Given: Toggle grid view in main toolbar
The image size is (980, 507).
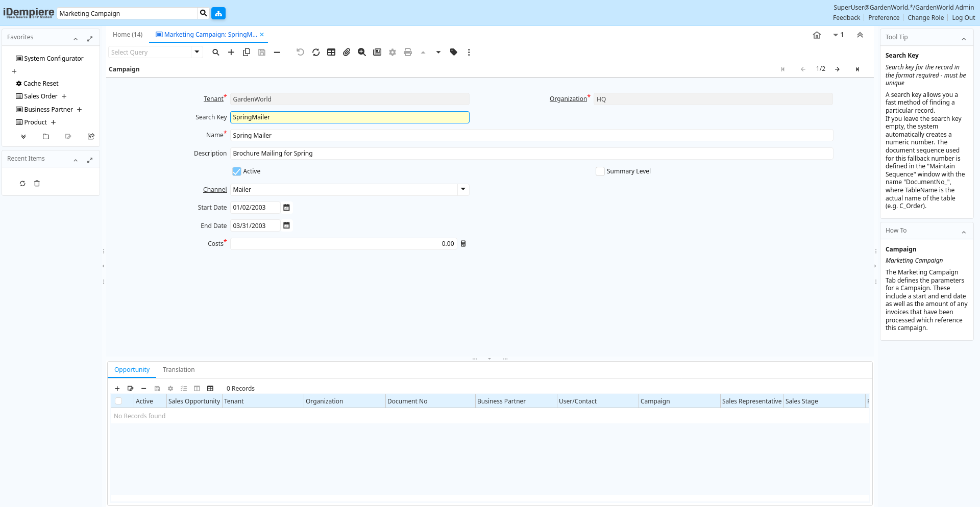Looking at the screenshot, I should point(331,52).
